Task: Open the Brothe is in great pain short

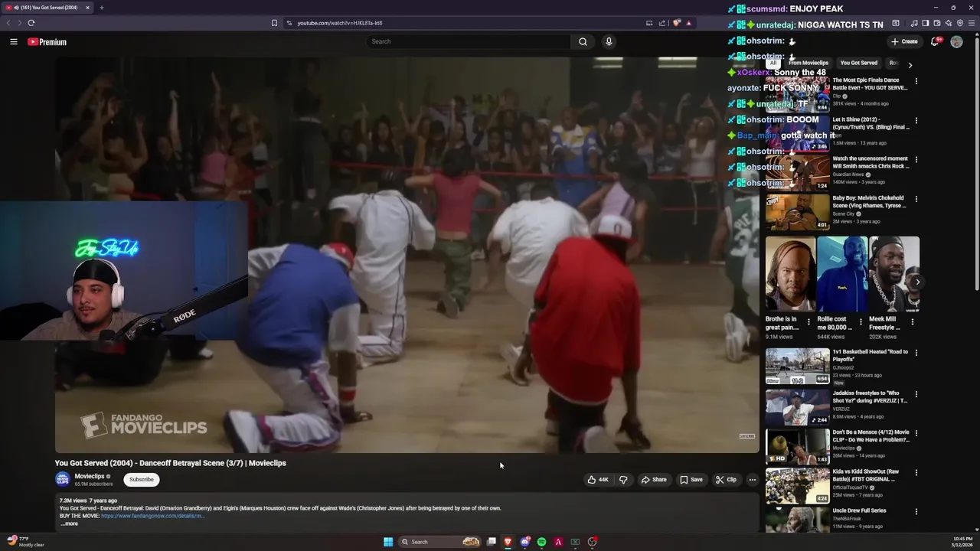Action: coord(790,274)
